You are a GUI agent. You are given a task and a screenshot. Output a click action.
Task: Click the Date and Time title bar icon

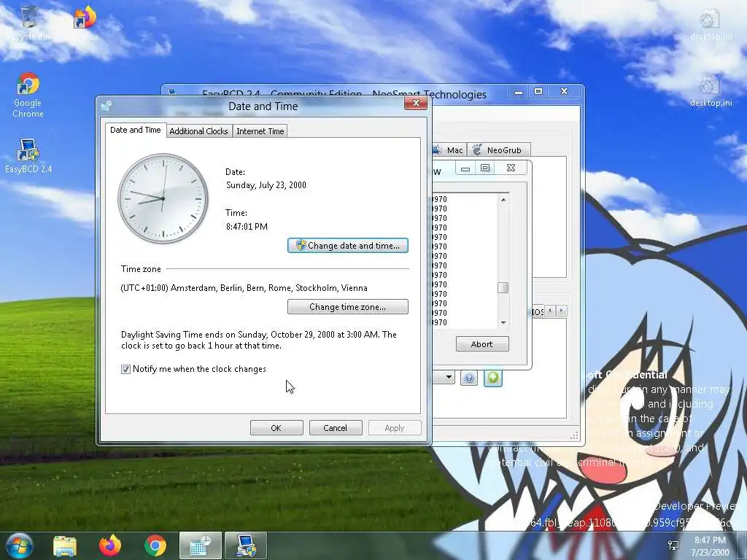(107, 106)
